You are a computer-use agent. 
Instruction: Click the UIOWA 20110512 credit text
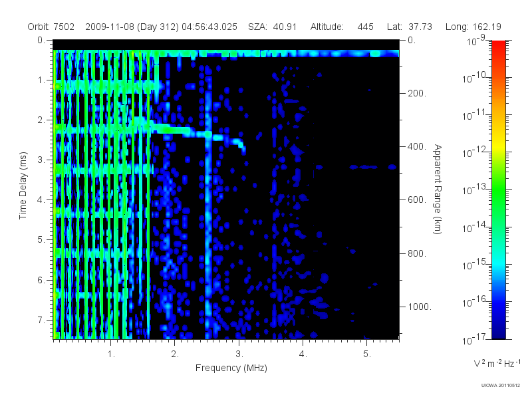[x=501, y=385]
